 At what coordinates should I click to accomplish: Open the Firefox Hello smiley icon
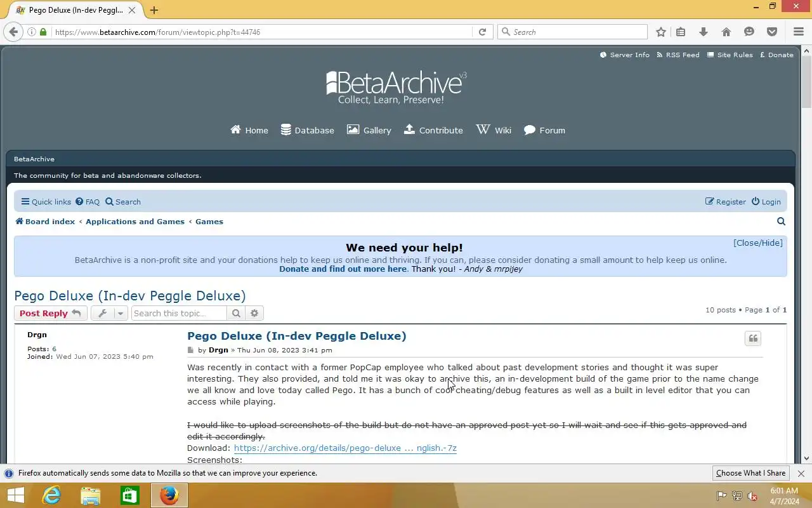click(749, 32)
